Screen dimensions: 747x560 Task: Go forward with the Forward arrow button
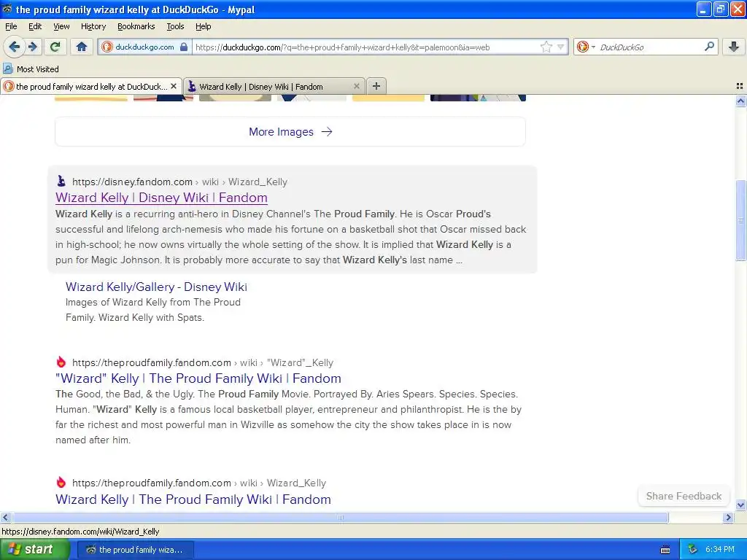point(33,47)
